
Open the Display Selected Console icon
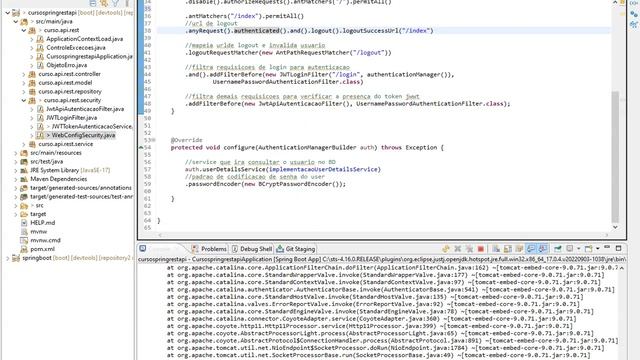[569, 249]
